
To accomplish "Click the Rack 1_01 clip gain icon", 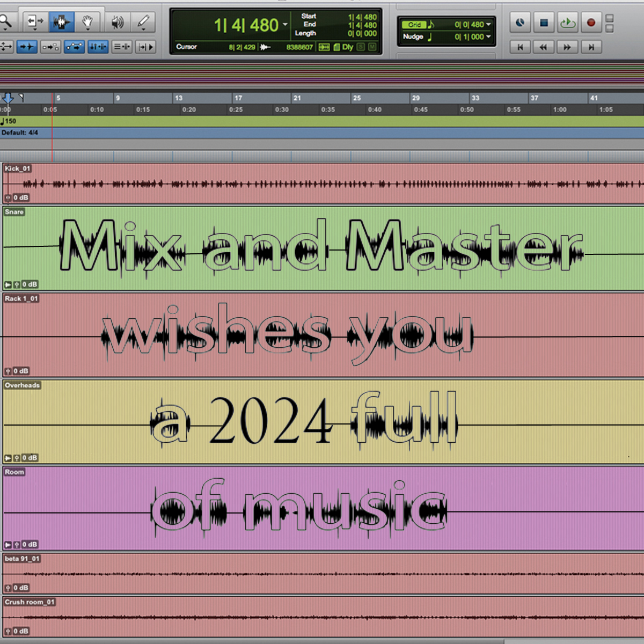I will (8, 371).
